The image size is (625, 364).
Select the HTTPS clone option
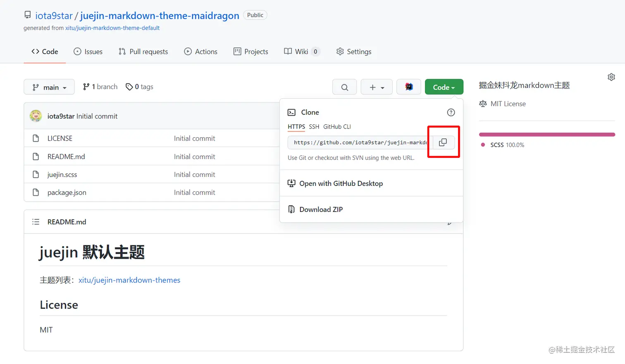click(296, 127)
